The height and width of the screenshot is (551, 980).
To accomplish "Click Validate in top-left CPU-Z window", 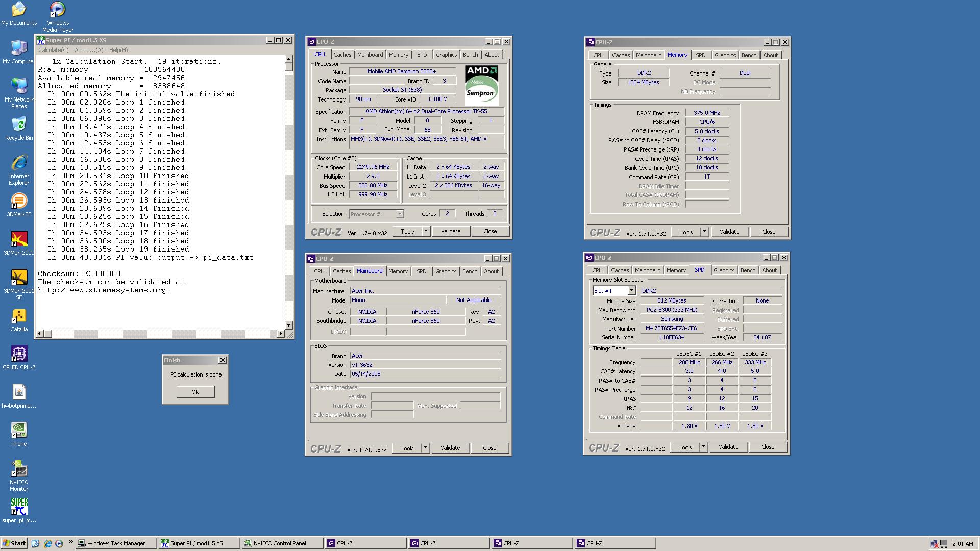I will [451, 231].
